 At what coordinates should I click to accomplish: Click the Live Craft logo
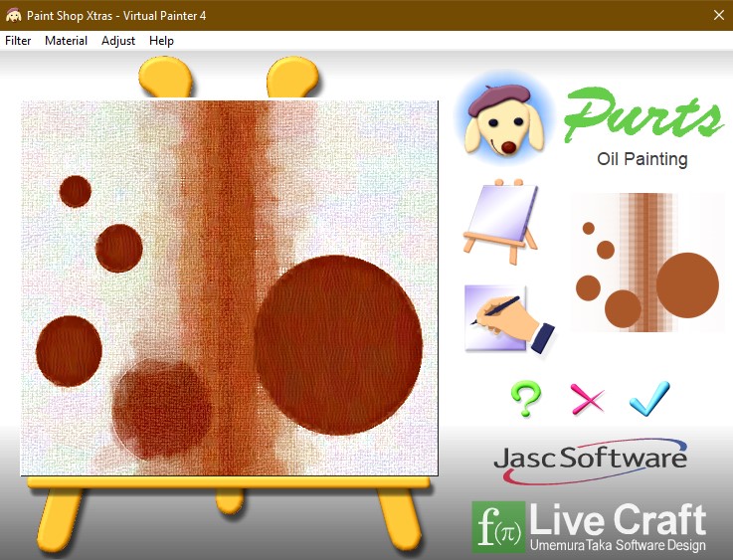tap(589, 527)
